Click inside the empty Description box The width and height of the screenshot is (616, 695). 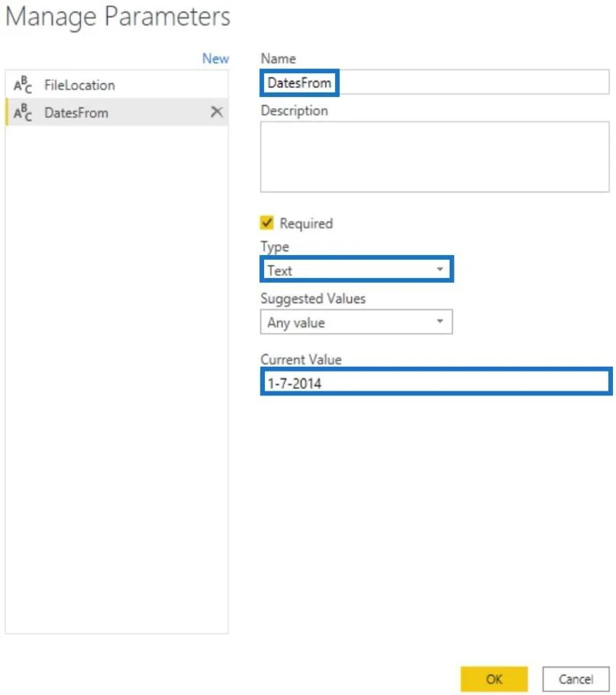435,157
